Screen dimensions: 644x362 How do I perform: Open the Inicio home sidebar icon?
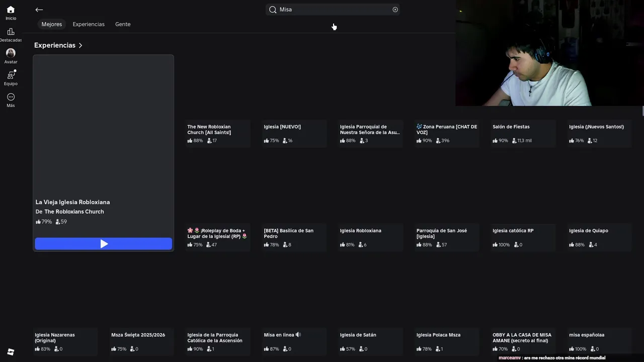[11, 13]
